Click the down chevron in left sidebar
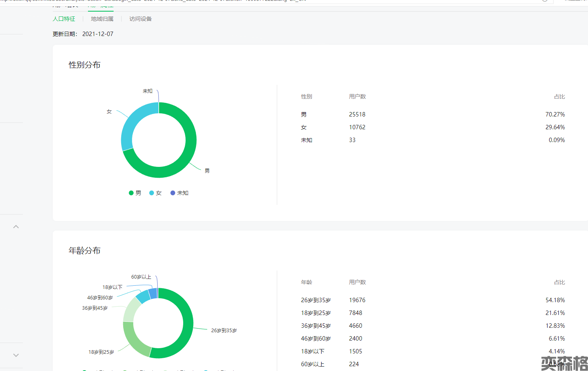The image size is (588, 371). [16, 355]
